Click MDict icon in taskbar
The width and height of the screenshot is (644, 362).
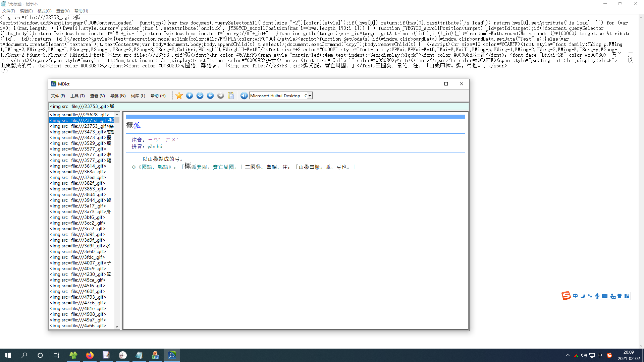(x=172, y=355)
